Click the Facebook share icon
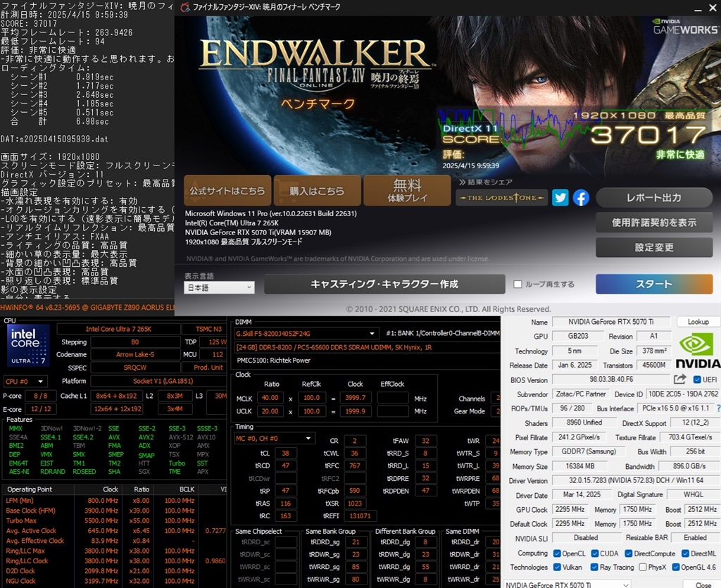 tap(581, 198)
